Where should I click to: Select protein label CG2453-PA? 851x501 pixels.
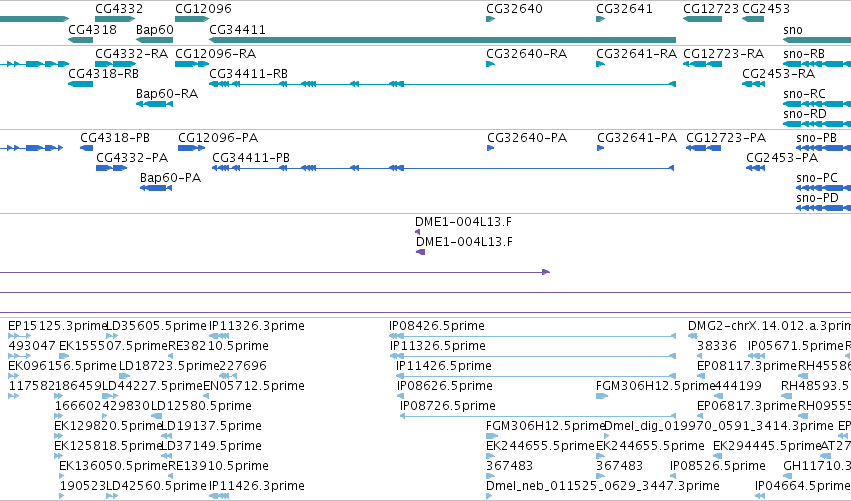(782, 158)
